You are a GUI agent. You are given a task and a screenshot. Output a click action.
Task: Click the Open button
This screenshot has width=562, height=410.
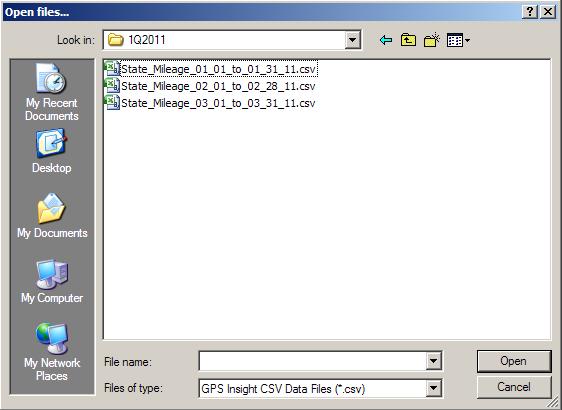[514, 361]
